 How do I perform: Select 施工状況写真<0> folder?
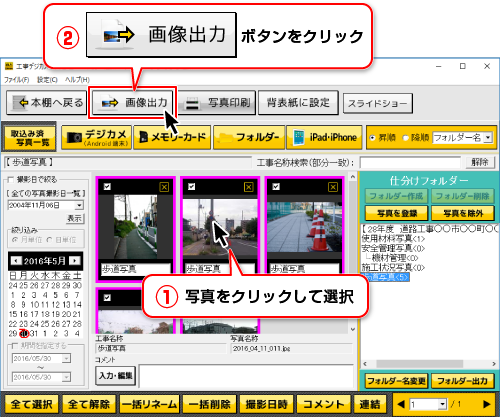point(393,267)
